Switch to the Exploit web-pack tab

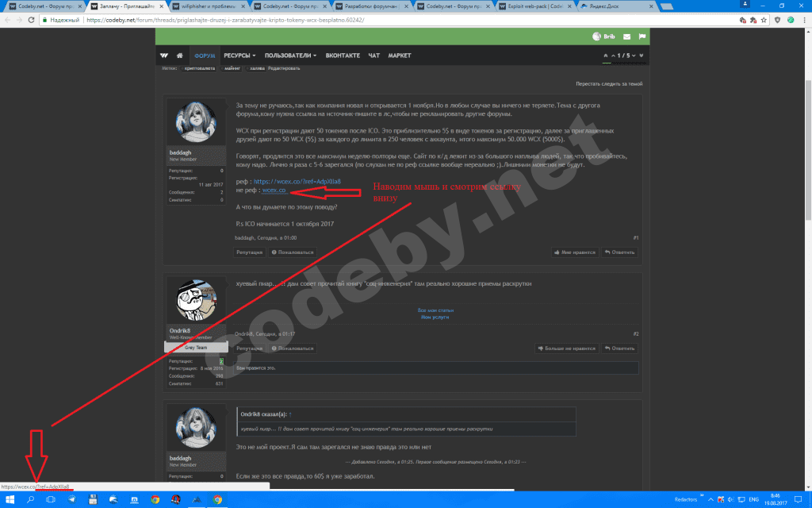point(535,6)
